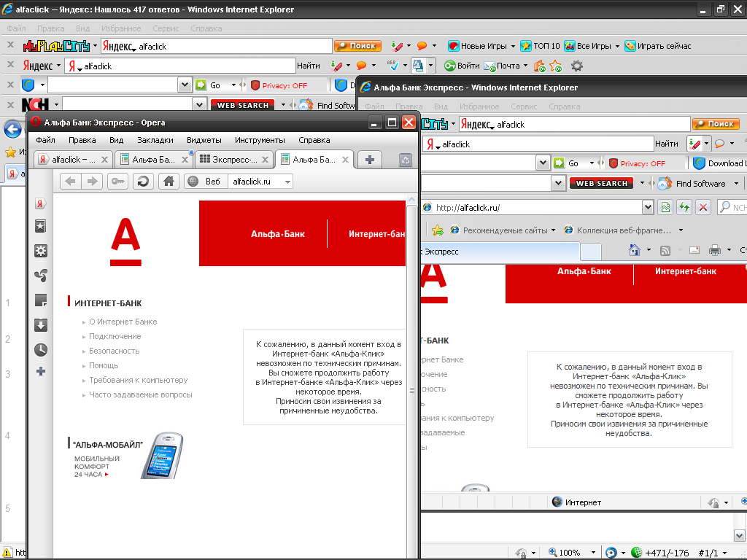The image size is (747, 560).
Task: Click ТОП 10 in MyPlayCity toolbar
Action: (541, 46)
